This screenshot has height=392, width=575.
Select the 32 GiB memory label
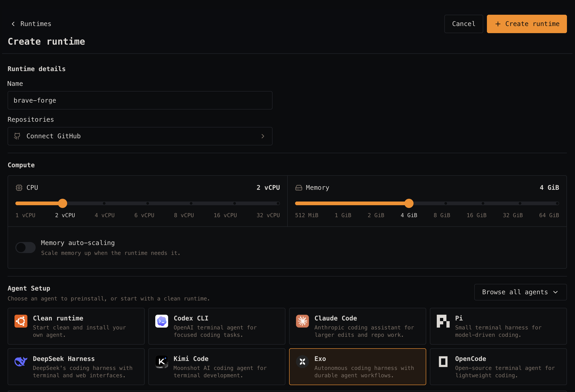(x=513, y=215)
